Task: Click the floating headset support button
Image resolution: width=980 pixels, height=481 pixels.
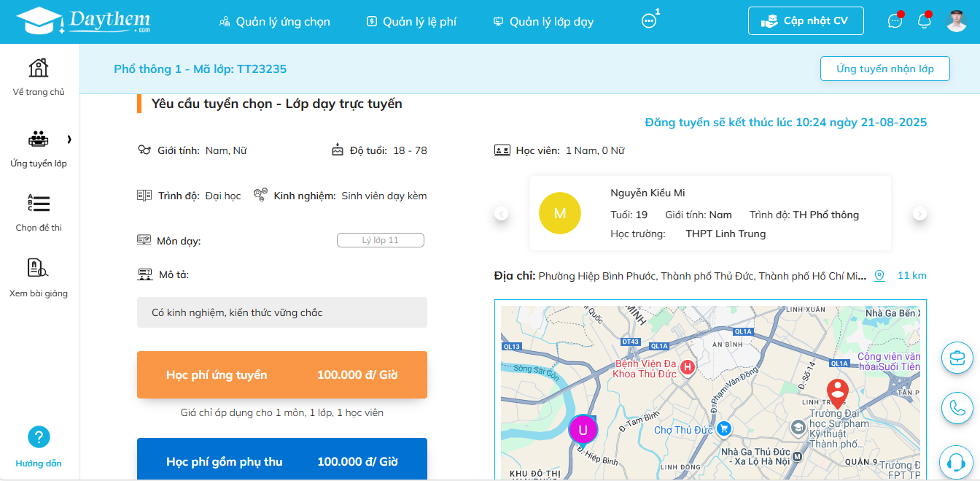Action: pyautogui.click(x=957, y=461)
